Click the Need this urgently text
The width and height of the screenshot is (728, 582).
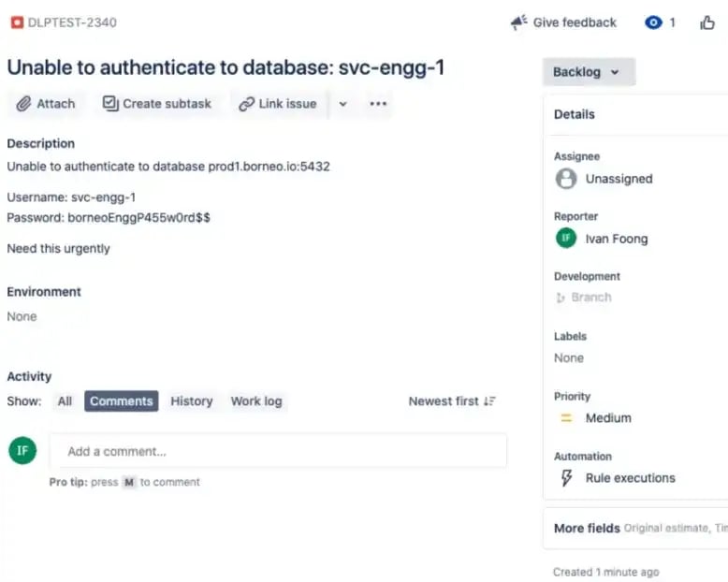pyautogui.click(x=59, y=248)
